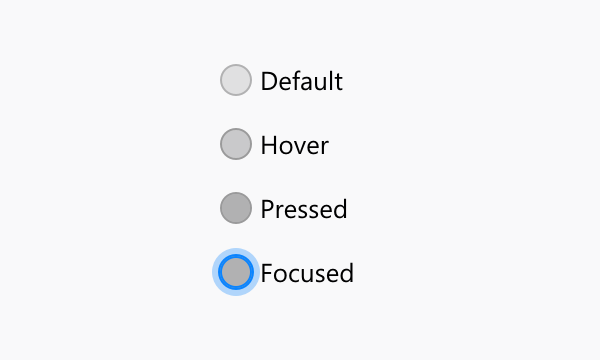The height and width of the screenshot is (360, 600).
Task: Click the Hover label text
Action: coord(295,145)
